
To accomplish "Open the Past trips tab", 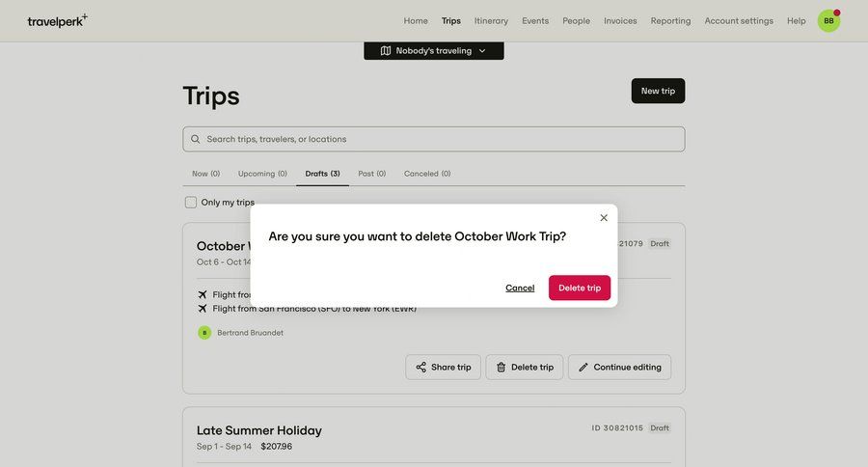I will [x=371, y=174].
